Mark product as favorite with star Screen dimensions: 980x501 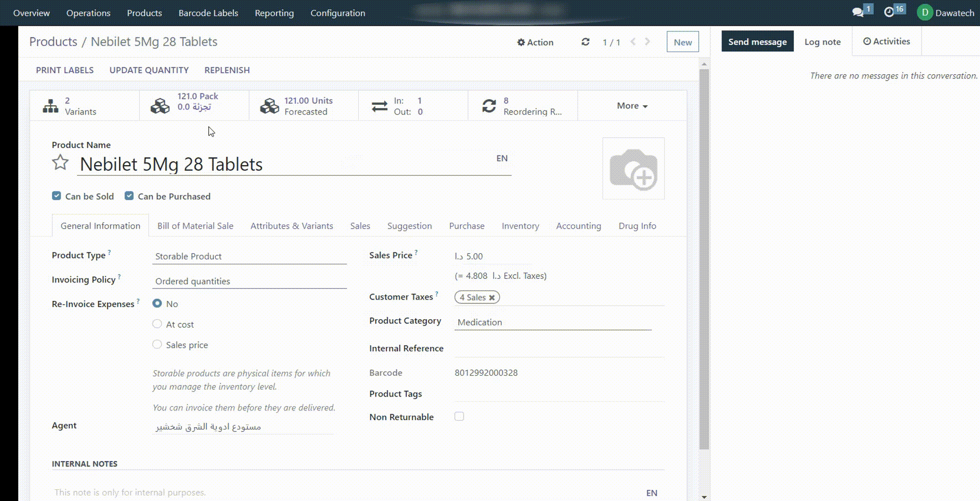pos(60,163)
